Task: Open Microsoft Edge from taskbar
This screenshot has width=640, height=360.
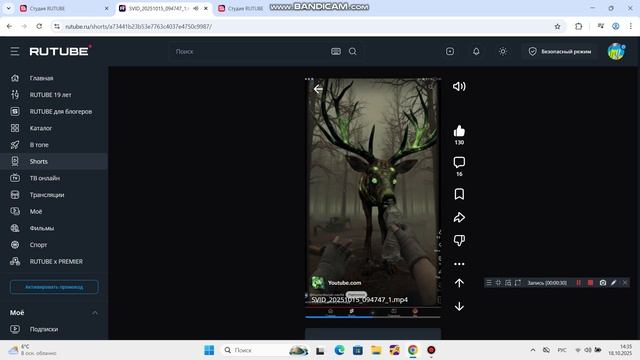Action: pyautogui.click(x=339, y=350)
